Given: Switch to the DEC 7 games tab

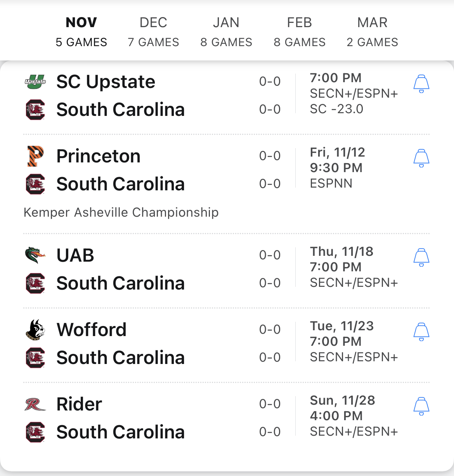Looking at the screenshot, I should pos(153,32).
